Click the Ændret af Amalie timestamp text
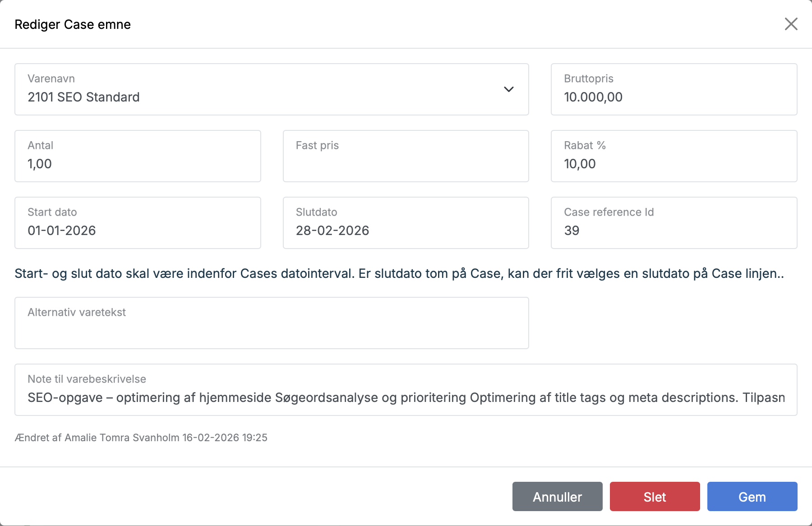 pos(141,438)
